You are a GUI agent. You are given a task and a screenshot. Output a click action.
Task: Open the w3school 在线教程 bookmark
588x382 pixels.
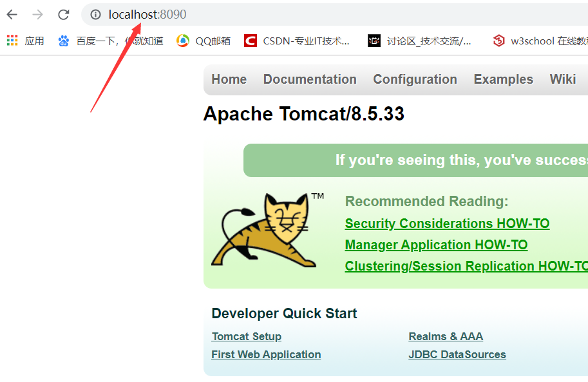pos(540,41)
